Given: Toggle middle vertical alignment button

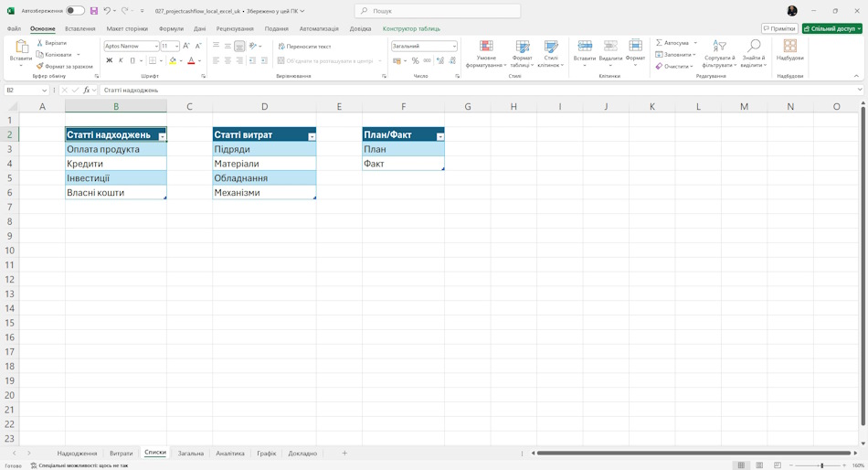Looking at the screenshot, I should (x=228, y=46).
